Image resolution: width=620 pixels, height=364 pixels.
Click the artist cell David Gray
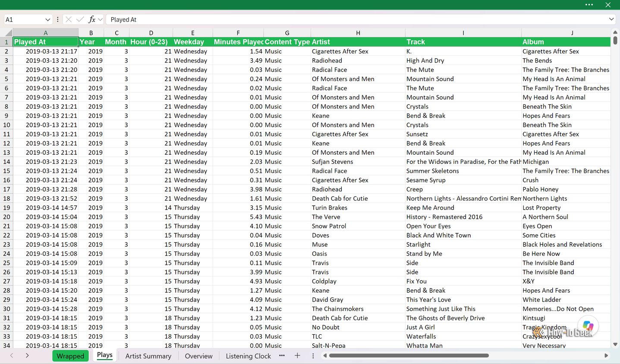point(358,300)
